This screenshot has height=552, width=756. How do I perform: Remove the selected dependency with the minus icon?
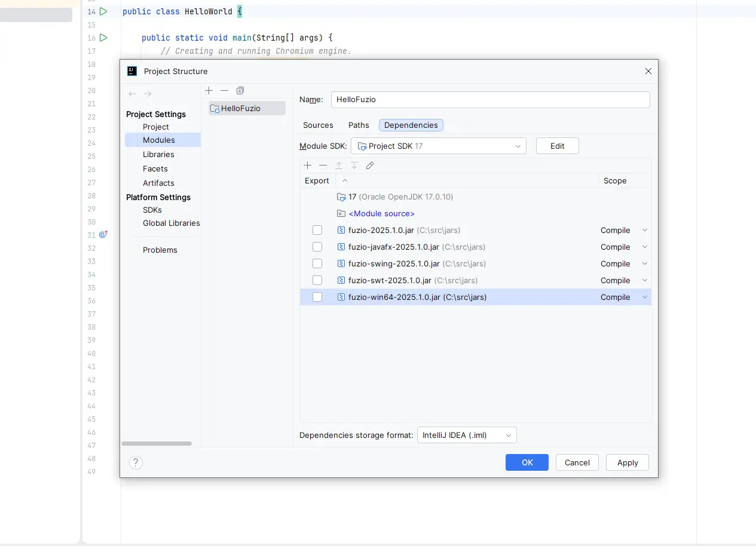pos(323,165)
